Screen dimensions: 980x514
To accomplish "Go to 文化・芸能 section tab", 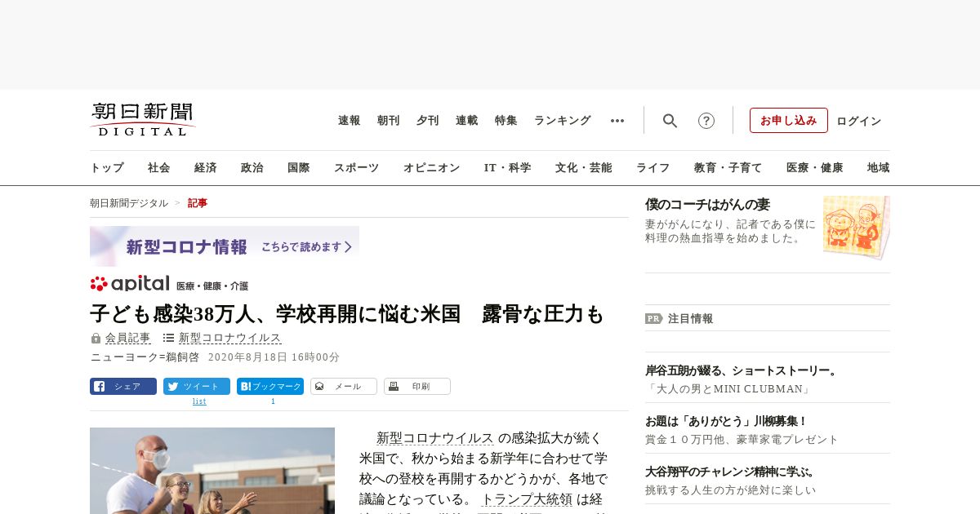I will point(584,168).
